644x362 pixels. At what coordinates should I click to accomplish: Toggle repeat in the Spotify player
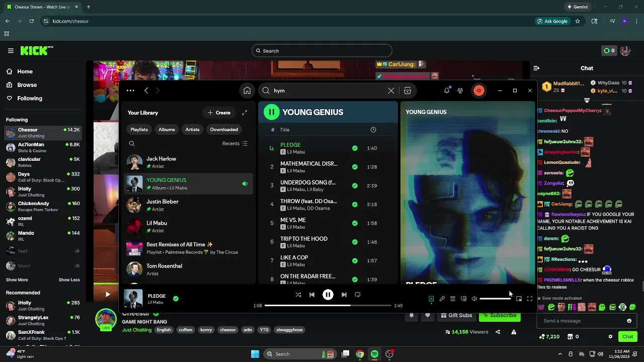(x=357, y=295)
